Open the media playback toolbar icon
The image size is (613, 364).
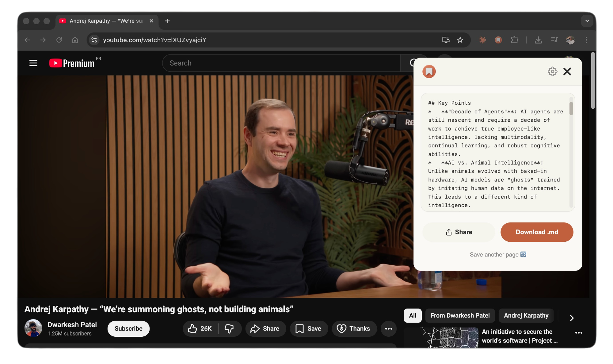pyautogui.click(x=554, y=40)
